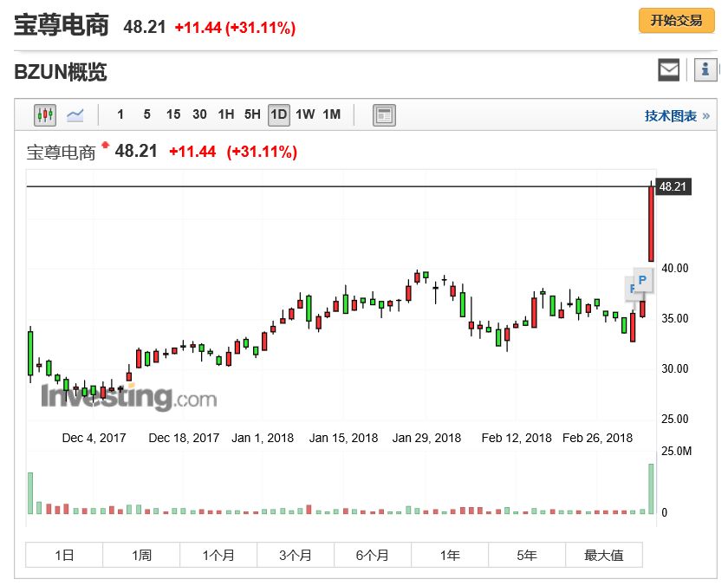Click the Investing.com watermark logo
This screenshot has width=728, height=586.
[128, 398]
